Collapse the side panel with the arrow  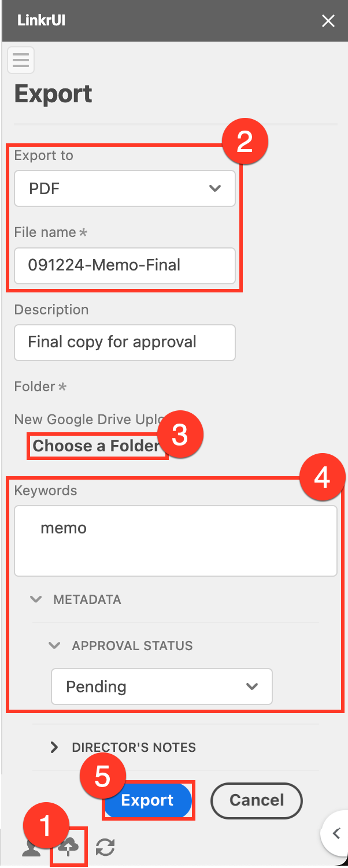pyautogui.click(x=336, y=833)
